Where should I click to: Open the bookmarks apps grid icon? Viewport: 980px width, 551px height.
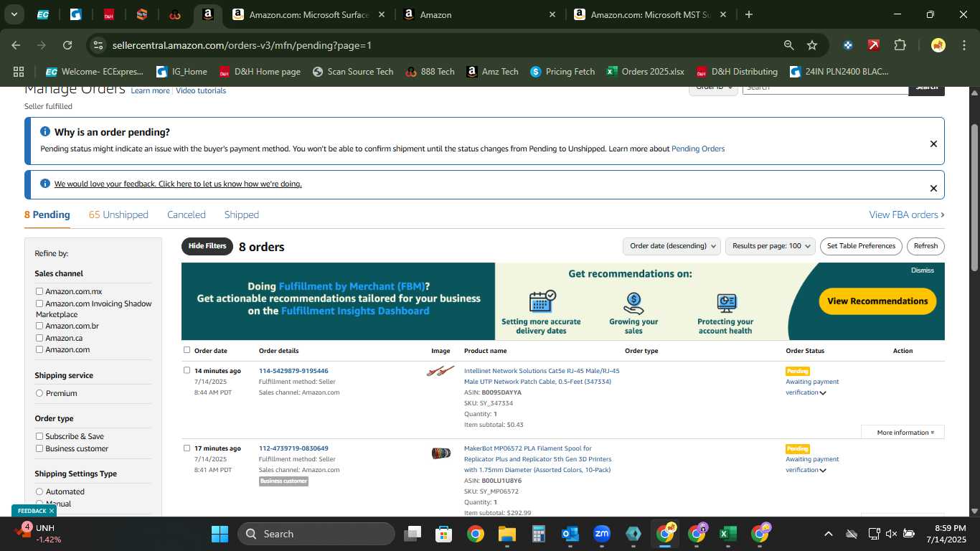click(x=19, y=72)
